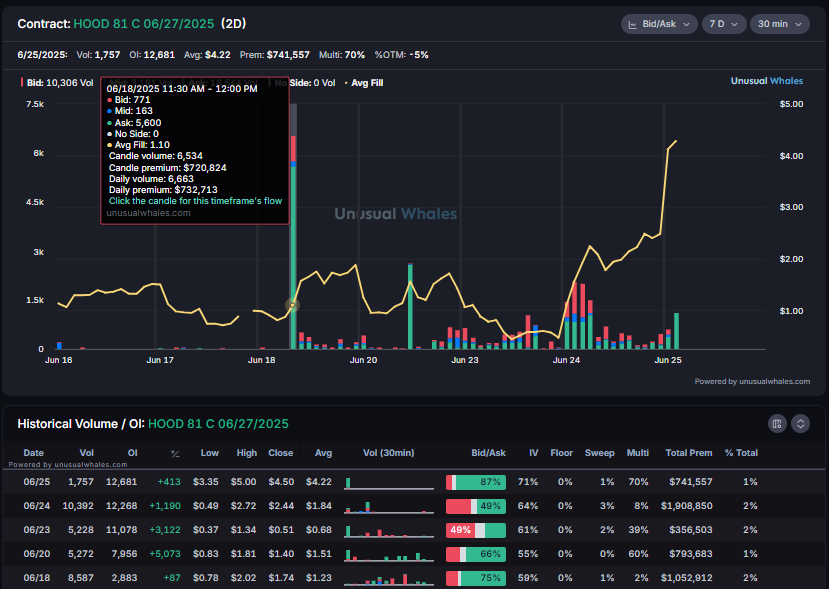
Task: Select the 06/18 date cell in the table
Action: pyautogui.click(x=36, y=578)
